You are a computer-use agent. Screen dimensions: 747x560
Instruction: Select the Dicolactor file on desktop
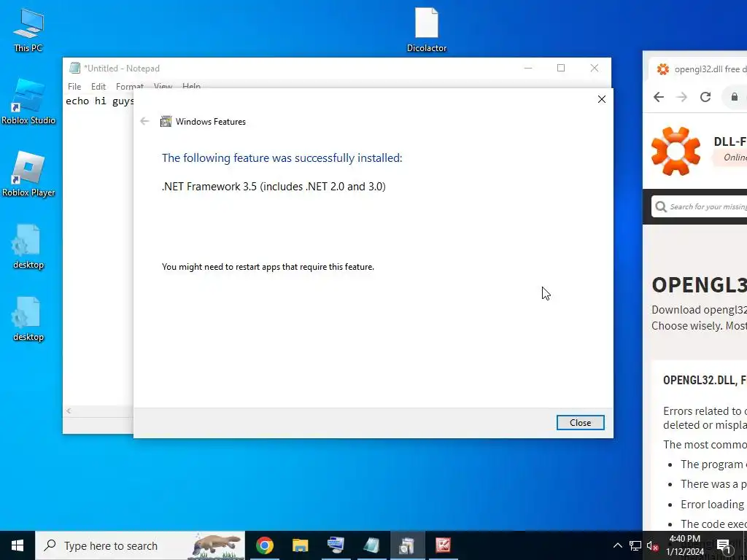(426, 29)
